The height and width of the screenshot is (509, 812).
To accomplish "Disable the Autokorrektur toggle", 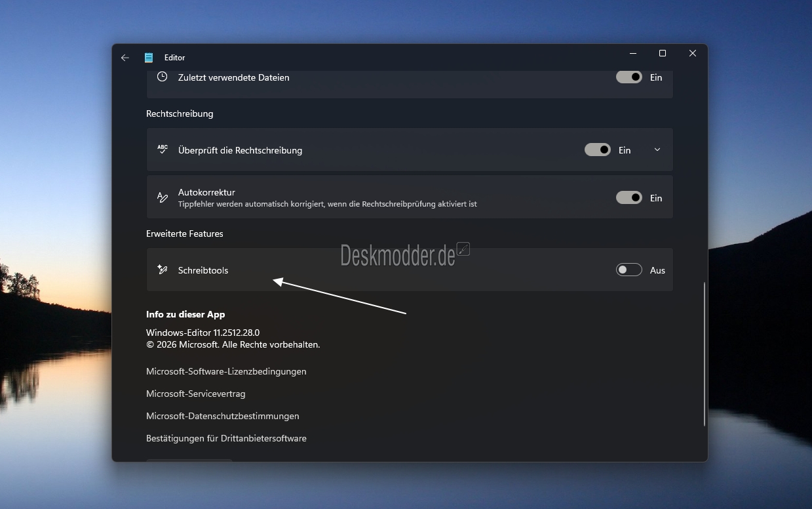I will 628,198.
